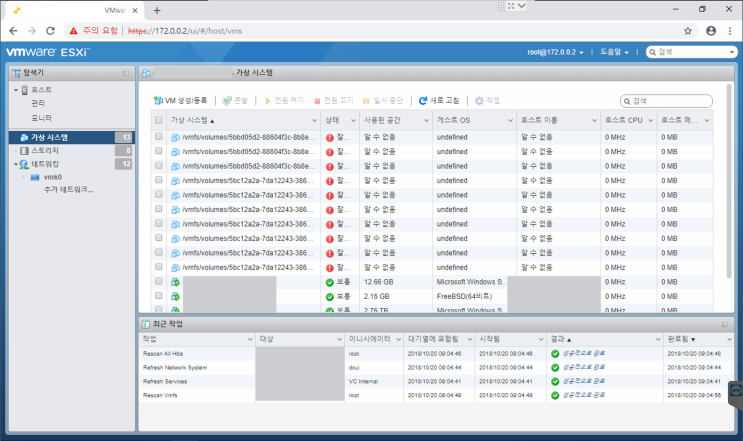Click the VM icon of FreeBSD row

[175, 297]
